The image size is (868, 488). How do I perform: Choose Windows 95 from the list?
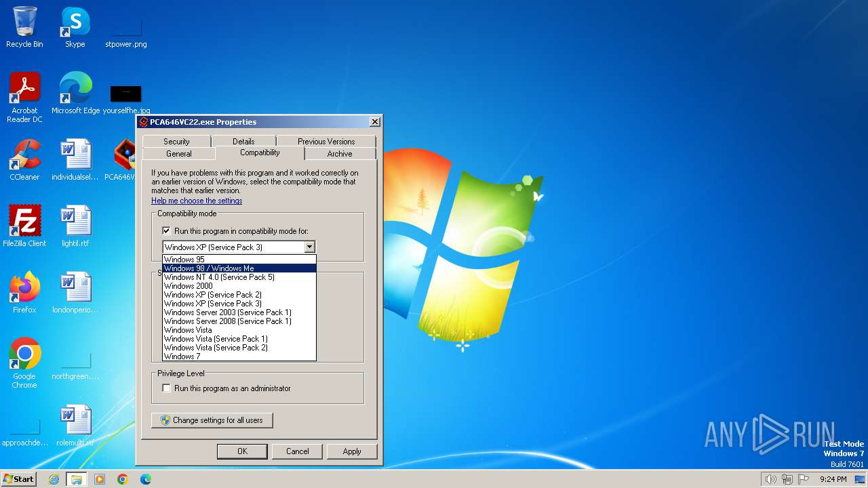[x=239, y=260]
